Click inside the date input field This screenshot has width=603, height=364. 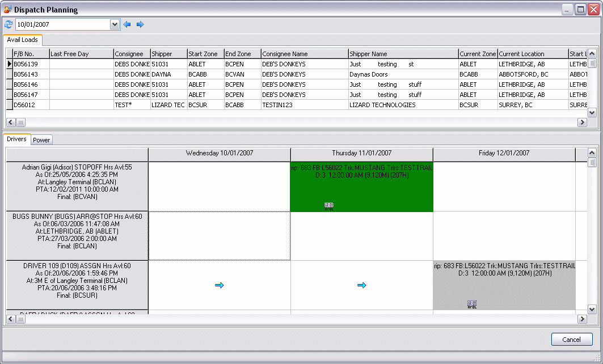(62, 24)
